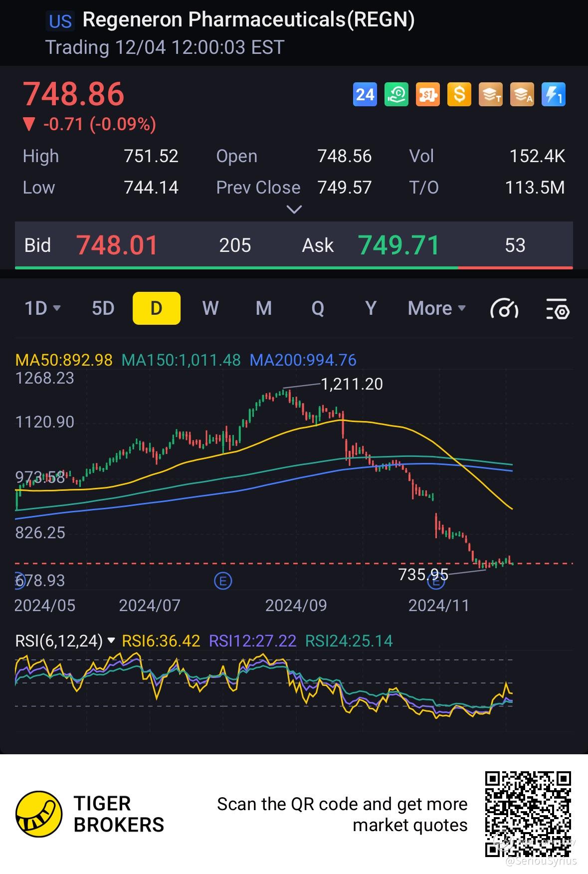Tap the High value 751.52

(x=151, y=156)
